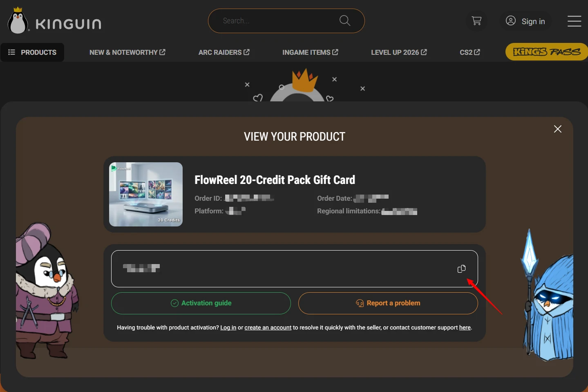Viewport: 588px width, 392px height.
Task: Visit Level Up 2026 page
Action: point(399,52)
